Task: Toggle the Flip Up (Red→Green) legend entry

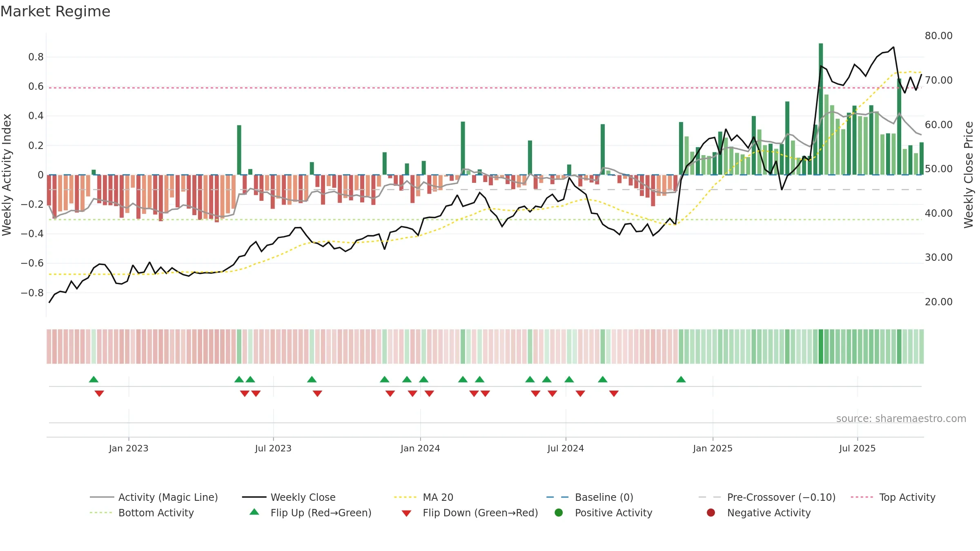Action: (x=310, y=513)
